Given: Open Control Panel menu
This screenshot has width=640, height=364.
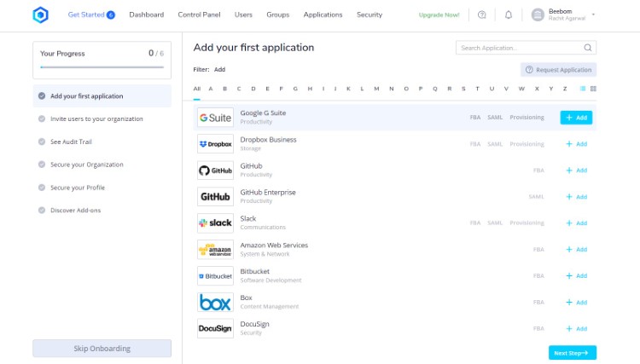Looking at the screenshot, I should (199, 14).
